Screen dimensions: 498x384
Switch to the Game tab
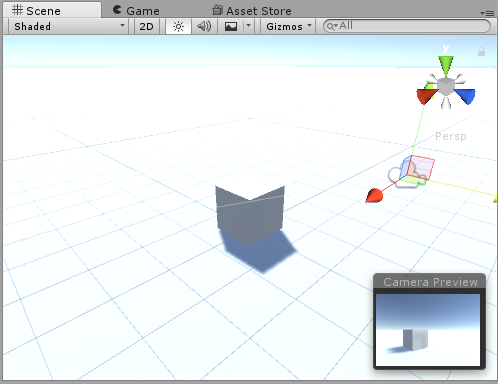pos(136,11)
